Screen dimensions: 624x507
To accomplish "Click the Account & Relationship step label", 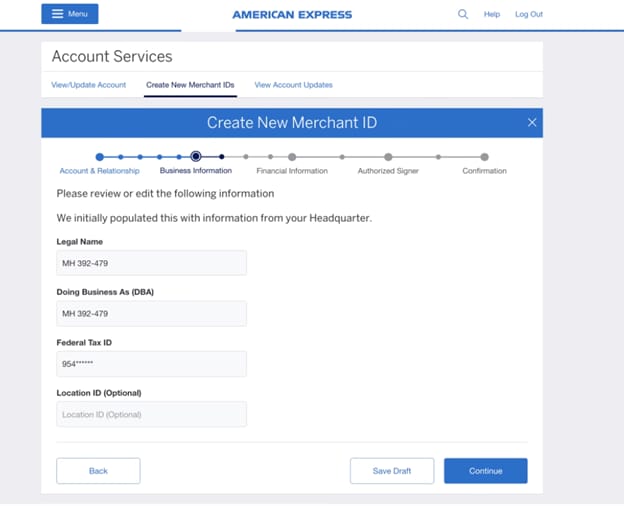I will [99, 171].
